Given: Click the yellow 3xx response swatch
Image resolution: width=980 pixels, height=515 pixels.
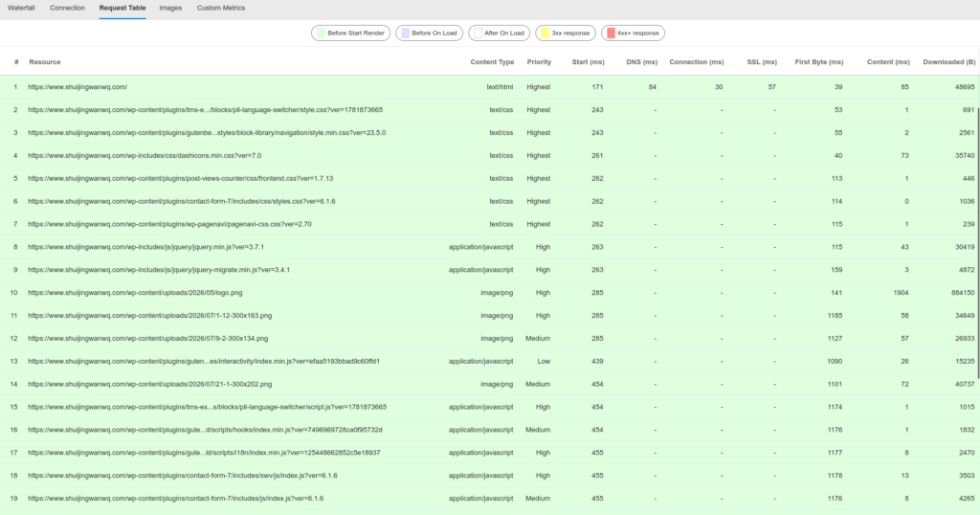Looking at the screenshot, I should [545, 34].
